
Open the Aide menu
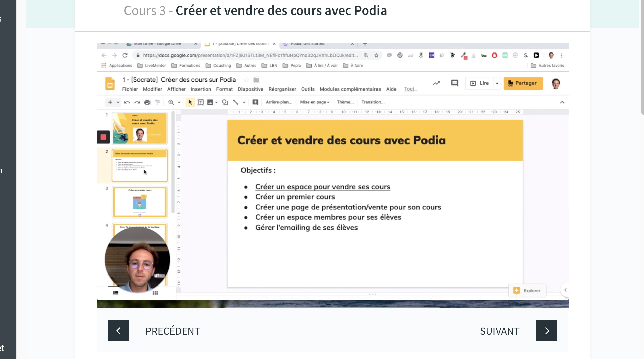tap(391, 89)
